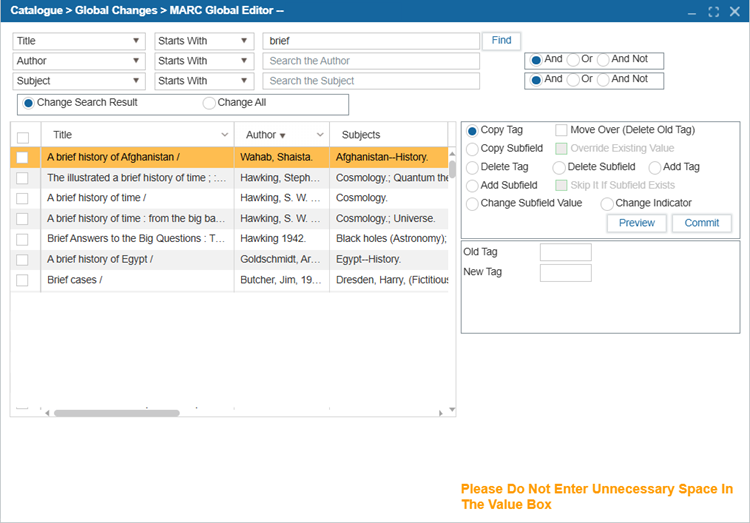The width and height of the screenshot is (750, 523).
Task: Choose the Delete Subfield operation
Action: (x=559, y=167)
